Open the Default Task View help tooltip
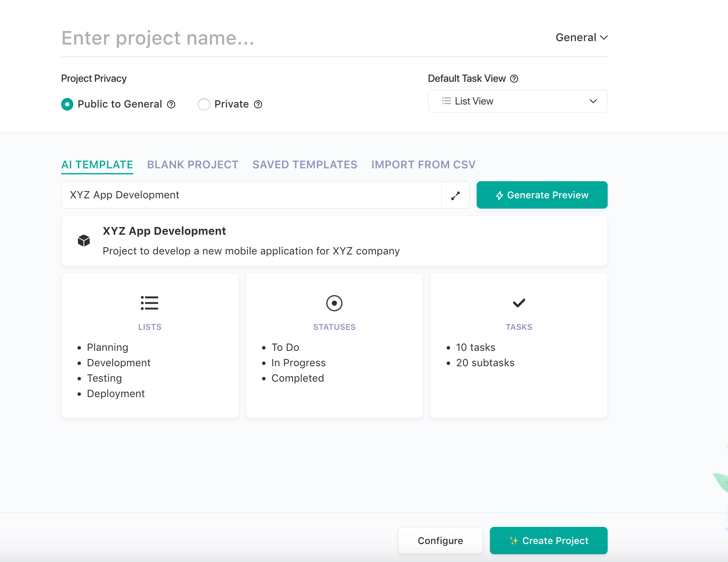 [x=514, y=78]
